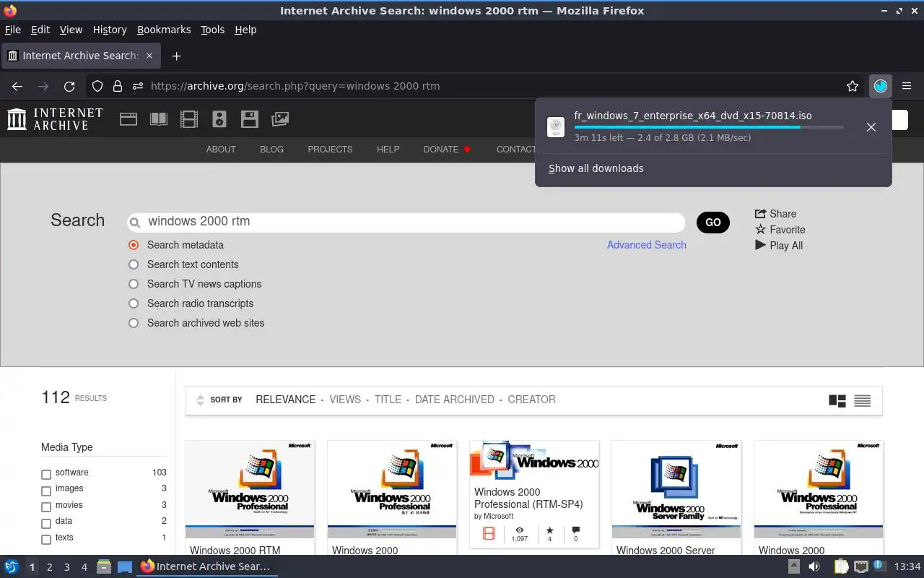Close the Internet Archive Search tab
This screenshot has height=578, width=924.
point(149,56)
